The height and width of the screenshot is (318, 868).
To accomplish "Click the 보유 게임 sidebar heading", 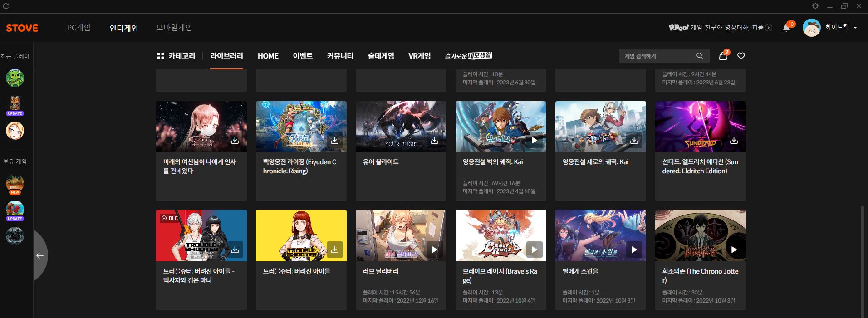I will click(15, 162).
